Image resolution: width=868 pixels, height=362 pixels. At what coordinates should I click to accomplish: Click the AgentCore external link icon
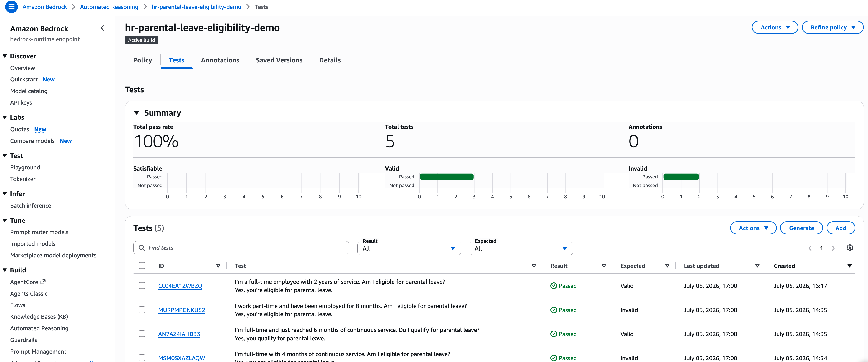pyautogui.click(x=43, y=282)
